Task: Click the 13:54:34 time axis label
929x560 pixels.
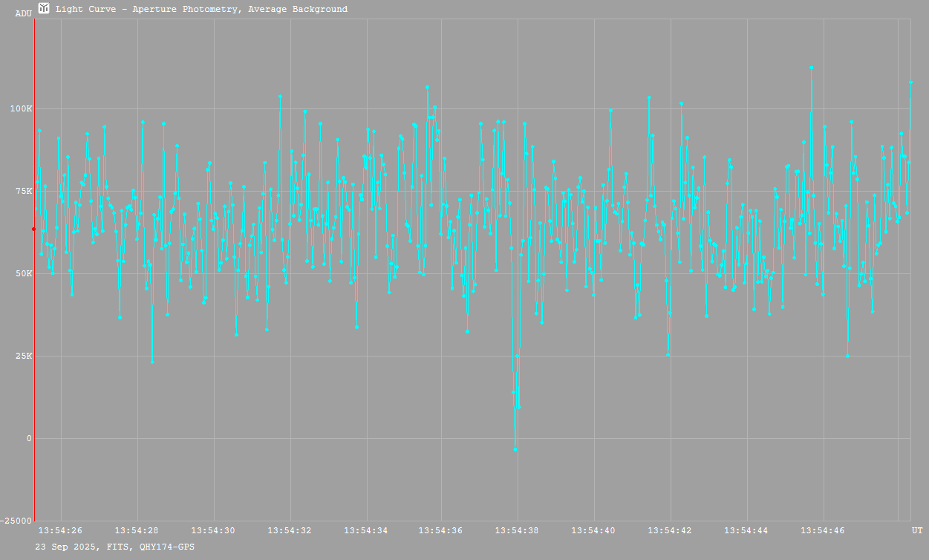Action: click(365, 531)
